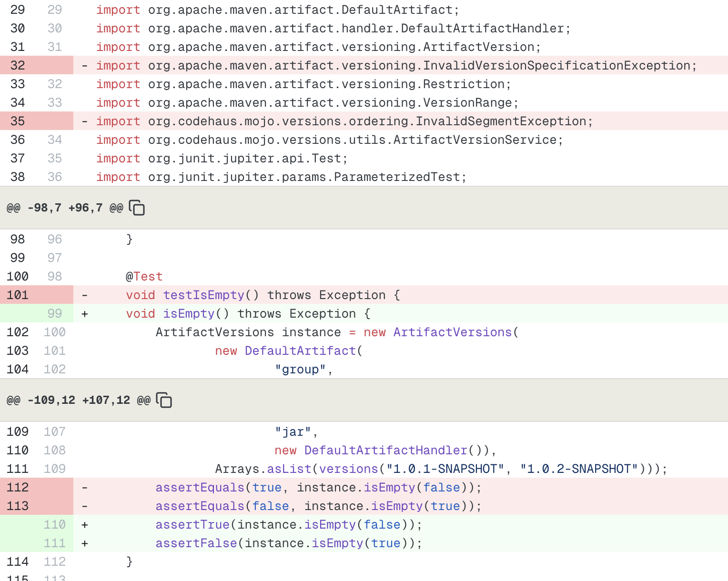Copy the @@ -109,12 +107,12 @@ hunk header

[x=164, y=400]
